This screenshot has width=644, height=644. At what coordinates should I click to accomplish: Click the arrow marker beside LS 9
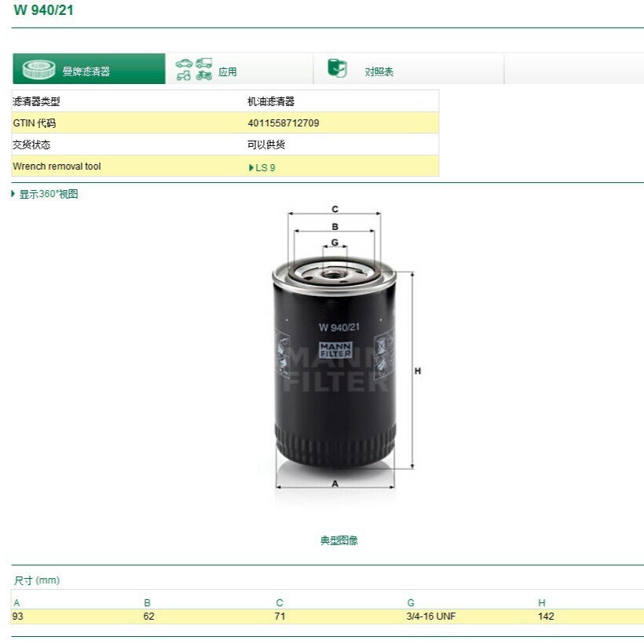click(x=251, y=166)
